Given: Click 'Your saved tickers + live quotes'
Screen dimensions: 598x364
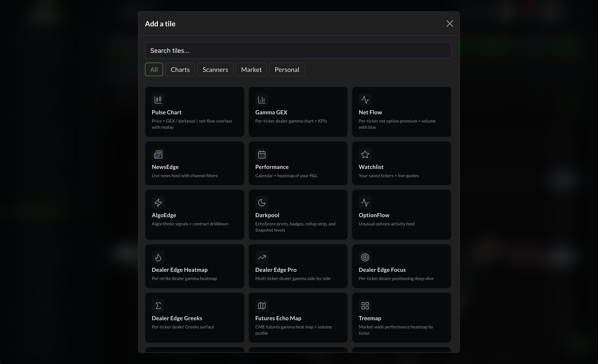Looking at the screenshot, I should [388, 176].
